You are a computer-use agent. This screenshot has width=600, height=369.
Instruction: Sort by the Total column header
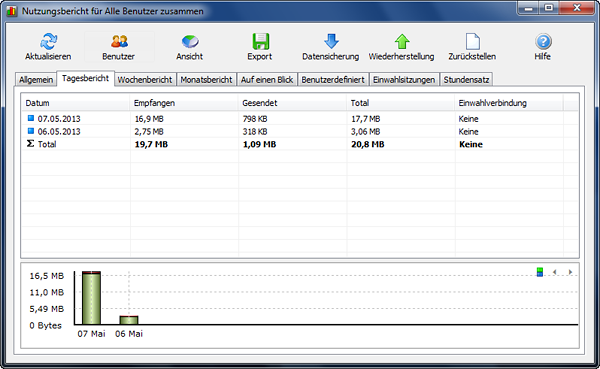click(x=401, y=103)
